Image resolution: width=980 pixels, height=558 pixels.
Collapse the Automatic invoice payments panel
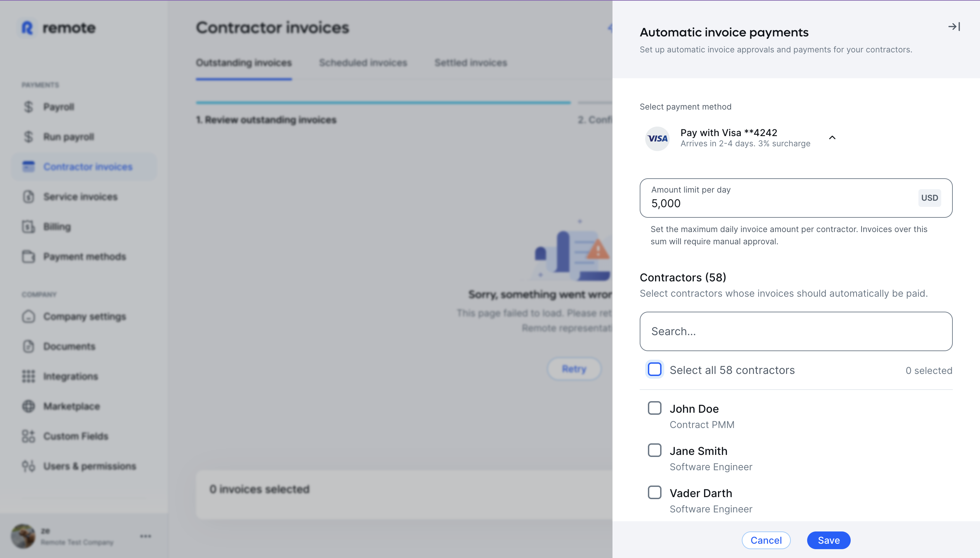click(x=954, y=27)
